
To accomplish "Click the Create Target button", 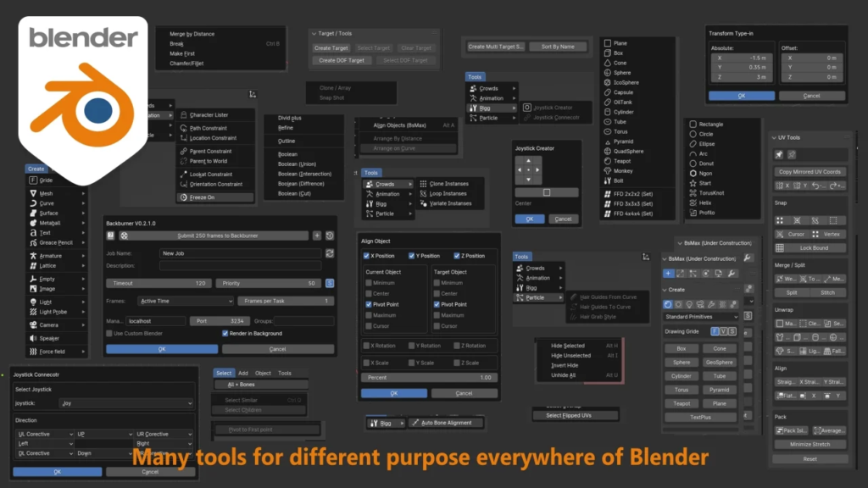I will (x=331, y=48).
